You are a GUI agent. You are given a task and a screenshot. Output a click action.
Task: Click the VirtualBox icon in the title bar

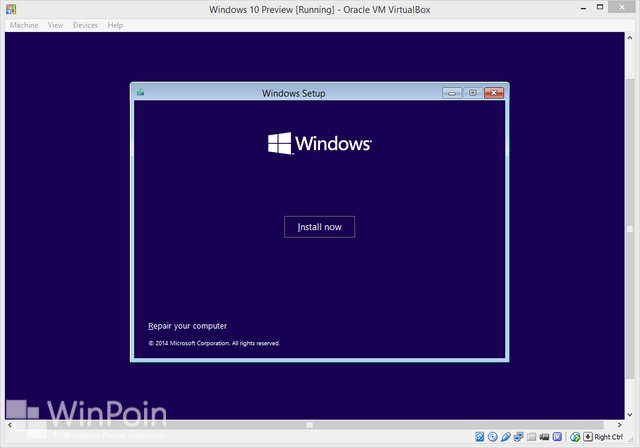[11, 9]
